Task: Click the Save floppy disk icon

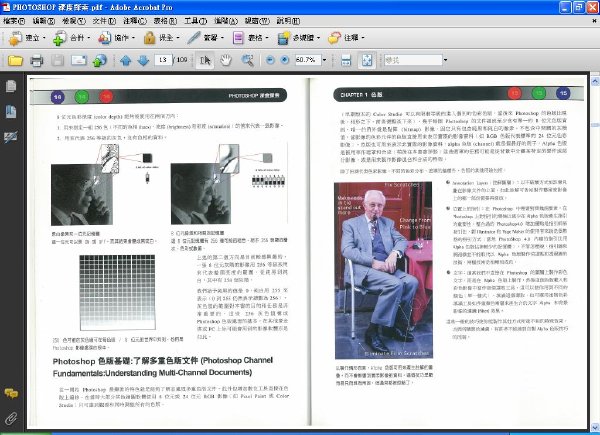Action: click(58, 60)
